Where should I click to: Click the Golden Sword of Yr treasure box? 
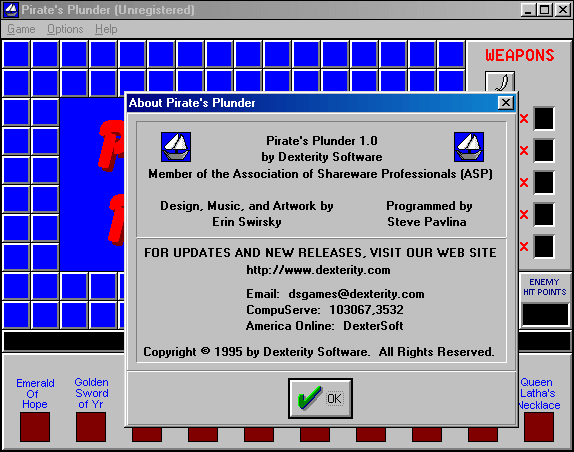[x=91, y=427]
